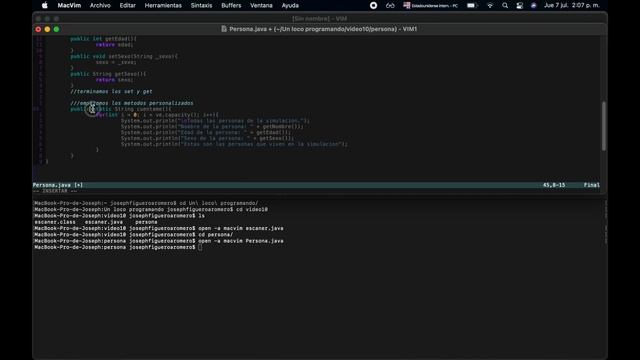The image size is (640, 360).
Task: Click 'cd persona/' terminal line
Action: [x=134, y=235]
